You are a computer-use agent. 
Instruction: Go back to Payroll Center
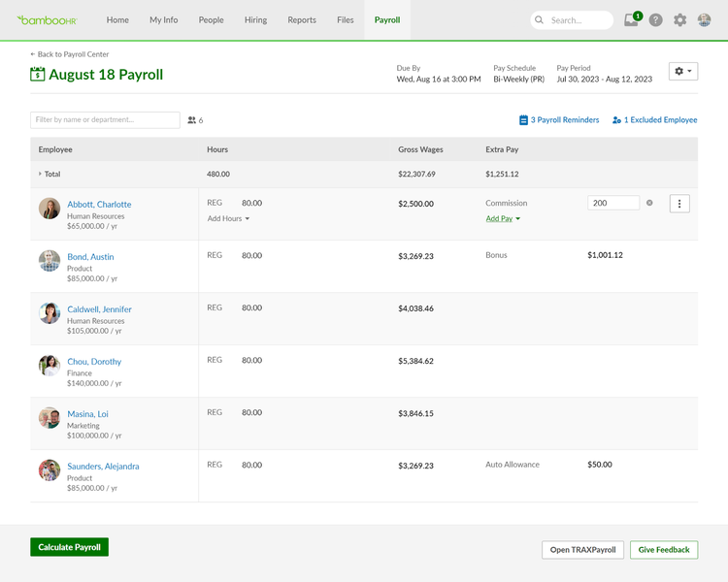pos(70,54)
